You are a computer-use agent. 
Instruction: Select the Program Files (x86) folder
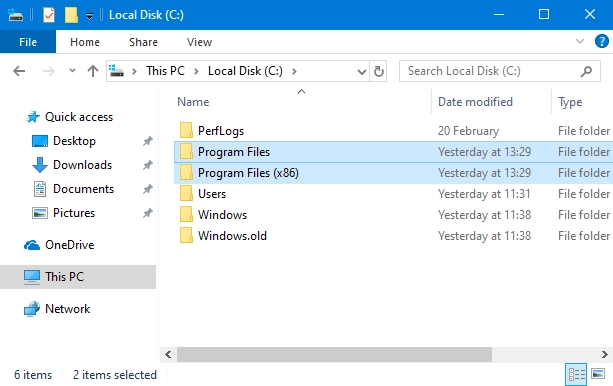coord(393,173)
